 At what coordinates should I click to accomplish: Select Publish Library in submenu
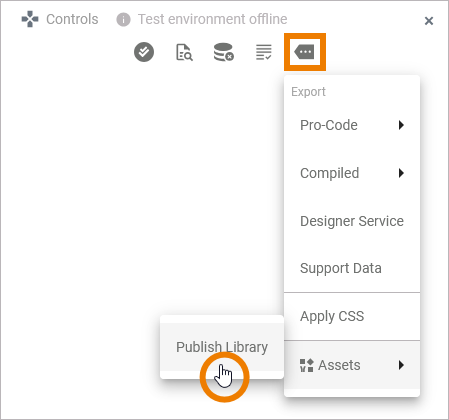(x=222, y=347)
